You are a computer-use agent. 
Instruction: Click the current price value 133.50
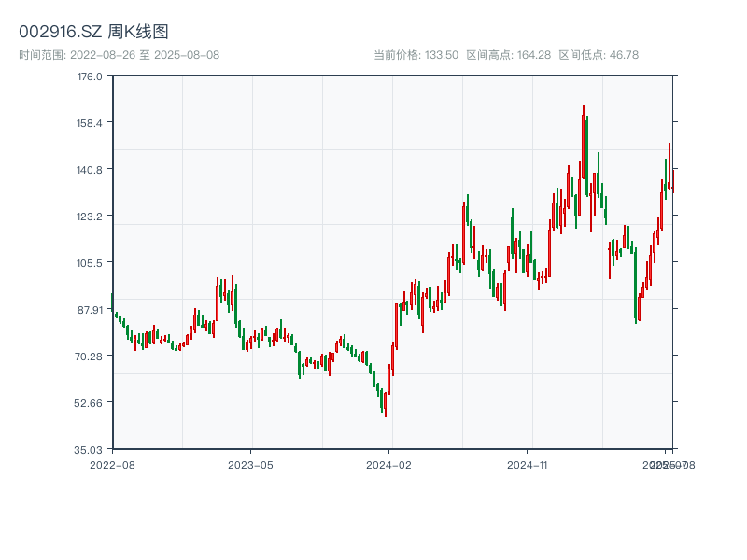[441, 55]
